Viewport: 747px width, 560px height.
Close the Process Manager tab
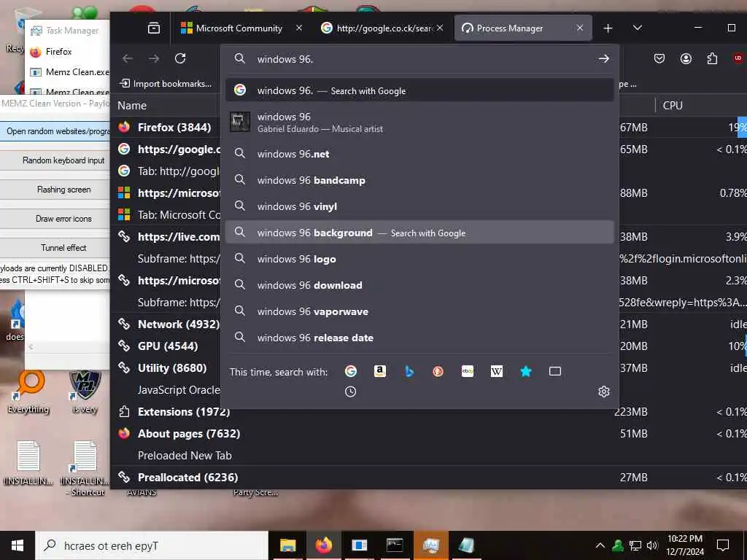tap(580, 28)
